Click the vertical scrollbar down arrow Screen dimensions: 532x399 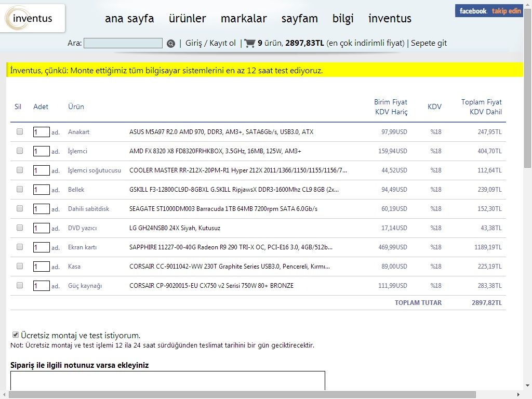528,386
